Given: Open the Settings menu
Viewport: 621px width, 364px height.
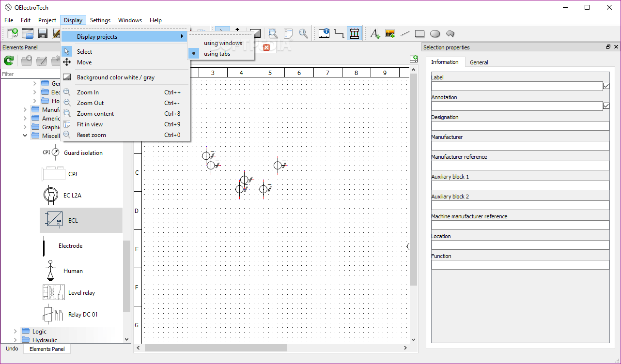Looking at the screenshot, I should point(100,20).
